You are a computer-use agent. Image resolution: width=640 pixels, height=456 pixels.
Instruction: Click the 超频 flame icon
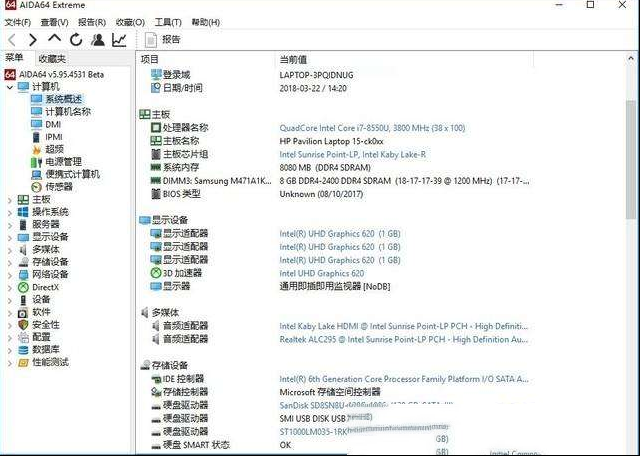tap(37, 149)
